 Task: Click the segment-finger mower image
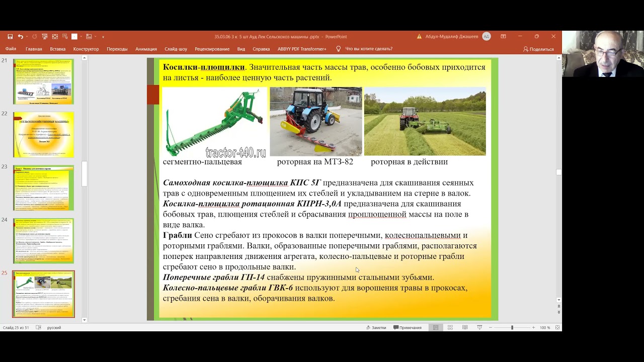coord(214,122)
